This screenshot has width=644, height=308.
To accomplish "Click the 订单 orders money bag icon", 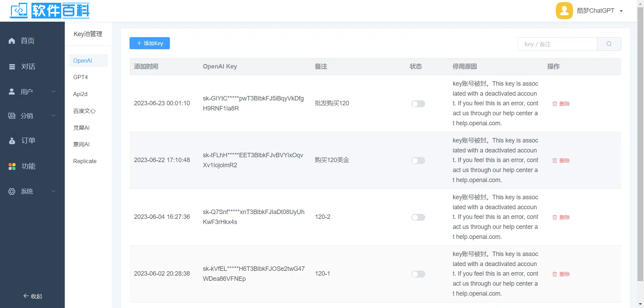I will point(12,141).
